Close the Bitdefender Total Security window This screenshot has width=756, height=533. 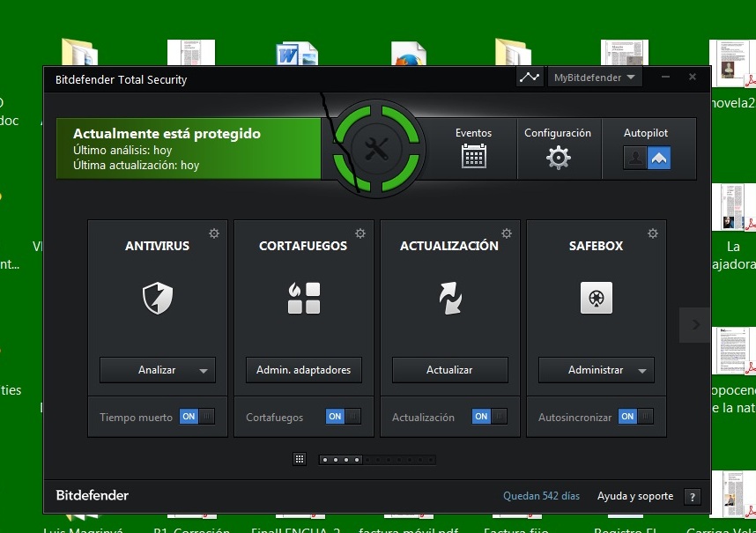[693, 77]
